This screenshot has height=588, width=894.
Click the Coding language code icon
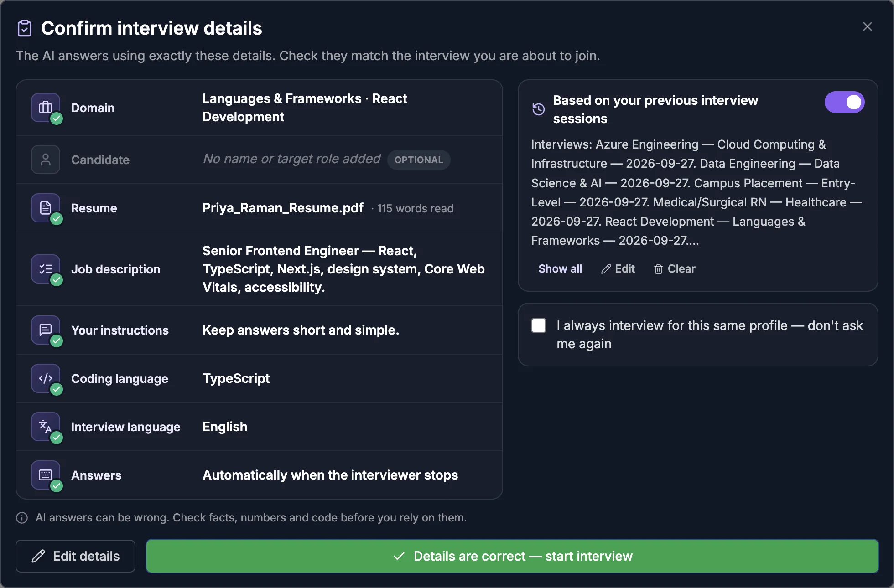coord(46,378)
